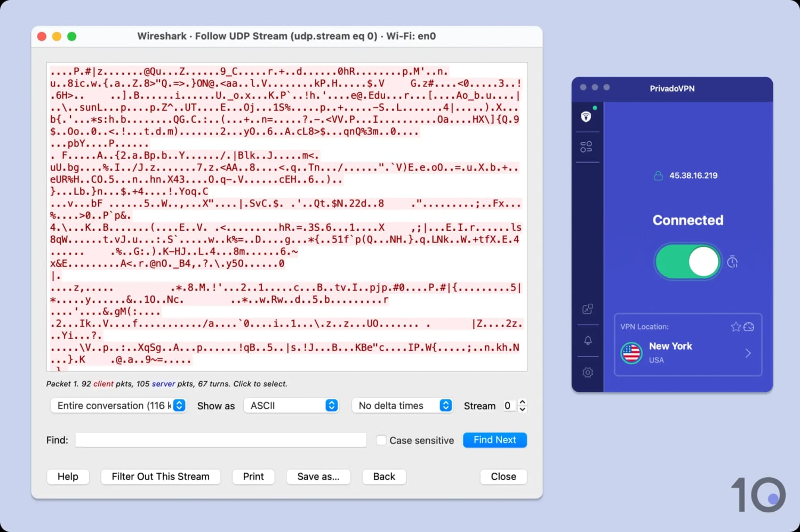Enable the Case sensitive checkbox
The image size is (800, 532).
point(381,440)
